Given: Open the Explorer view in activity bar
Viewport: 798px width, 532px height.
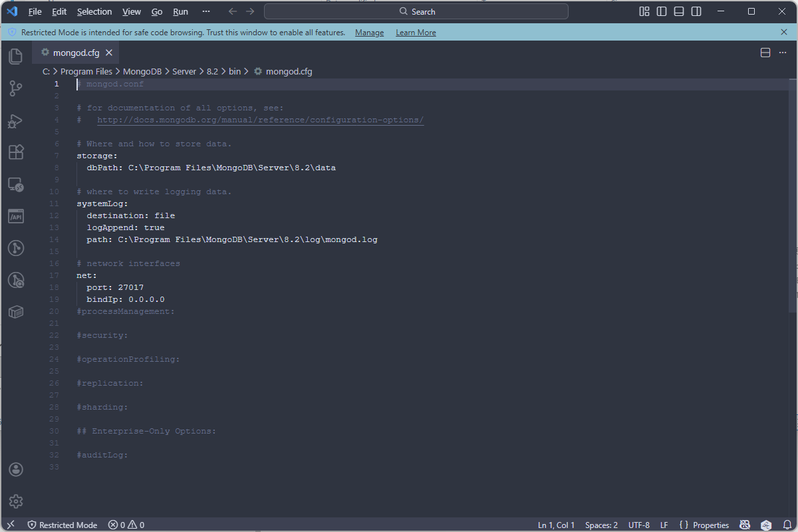Looking at the screenshot, I should [x=16, y=57].
